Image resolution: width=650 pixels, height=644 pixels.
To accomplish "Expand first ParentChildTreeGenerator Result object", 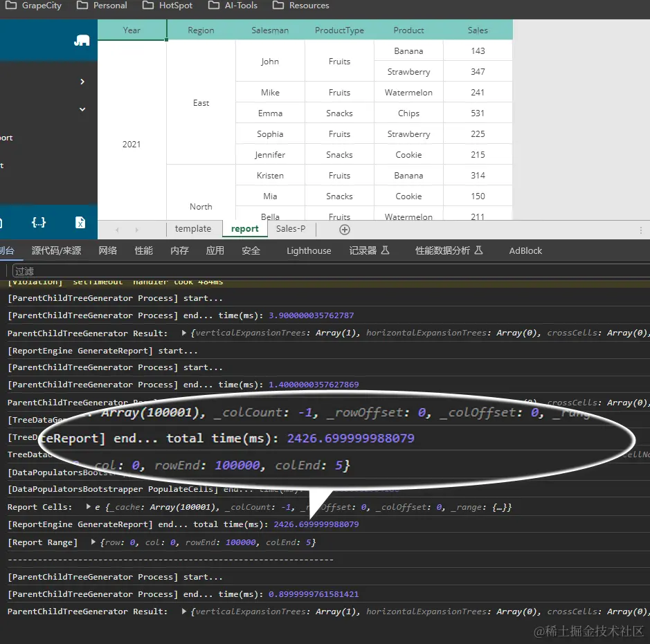I will (x=183, y=333).
